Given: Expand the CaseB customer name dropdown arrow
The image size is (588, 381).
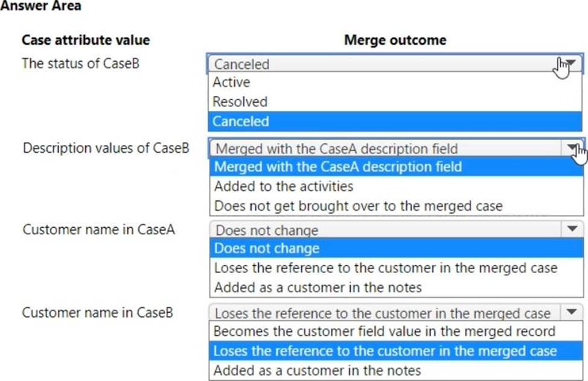Looking at the screenshot, I should (572, 313).
